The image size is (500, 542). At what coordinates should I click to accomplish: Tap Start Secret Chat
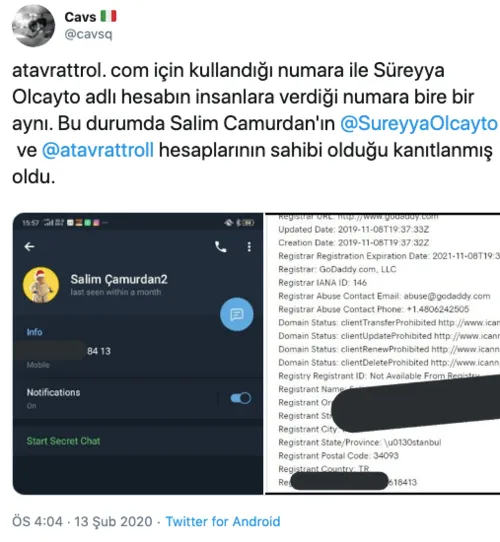63,441
